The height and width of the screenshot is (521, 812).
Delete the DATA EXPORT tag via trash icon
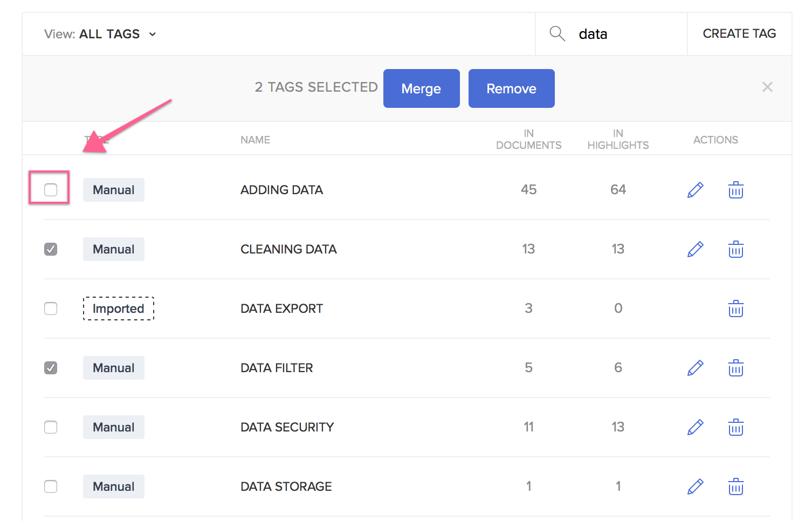[x=736, y=309]
